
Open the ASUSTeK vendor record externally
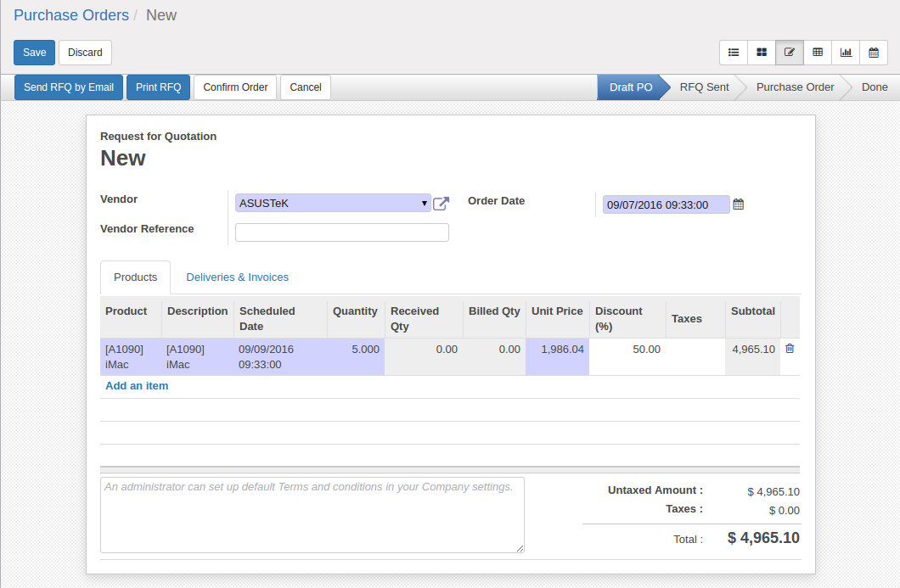click(x=441, y=204)
